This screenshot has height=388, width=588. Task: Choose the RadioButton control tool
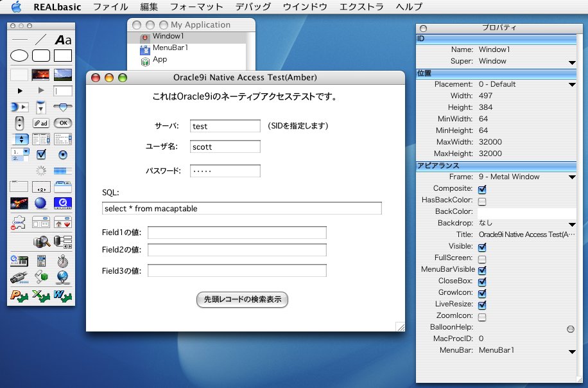63,155
